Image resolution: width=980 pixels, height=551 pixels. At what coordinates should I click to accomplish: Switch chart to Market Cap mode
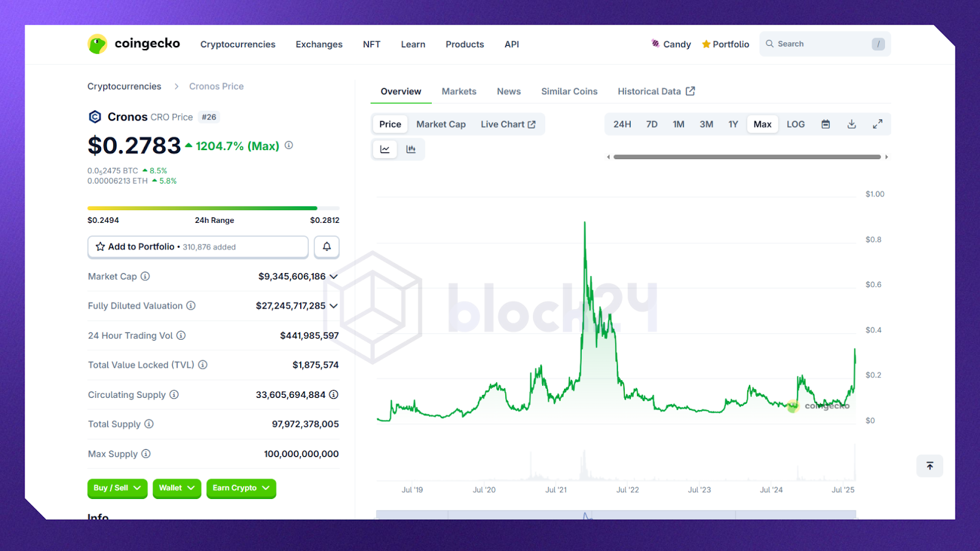click(441, 124)
